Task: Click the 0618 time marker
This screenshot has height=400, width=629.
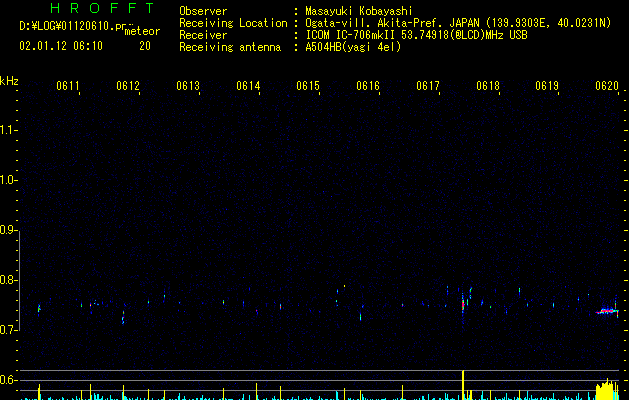Action: tap(488, 86)
